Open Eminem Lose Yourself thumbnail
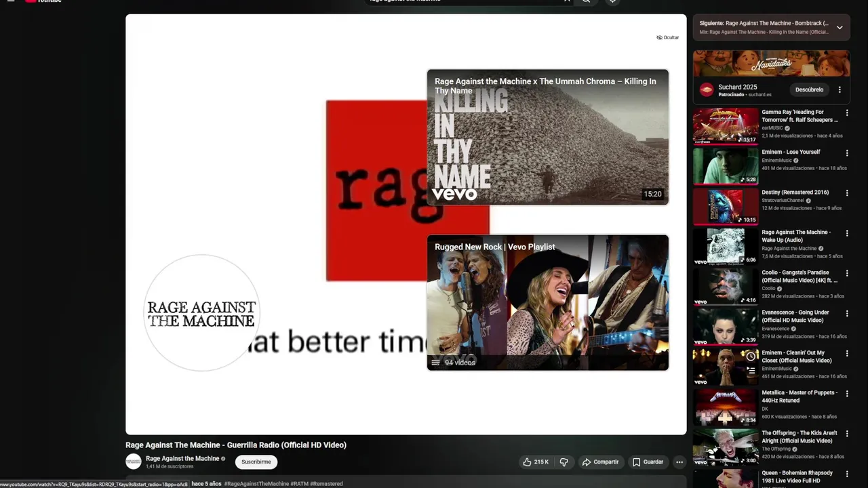The image size is (868, 488). pos(726,166)
